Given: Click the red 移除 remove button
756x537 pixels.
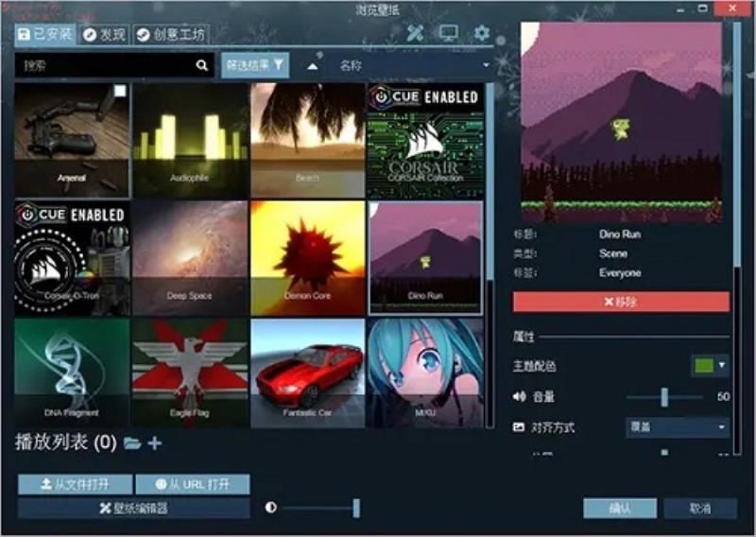Looking at the screenshot, I should coord(621,302).
